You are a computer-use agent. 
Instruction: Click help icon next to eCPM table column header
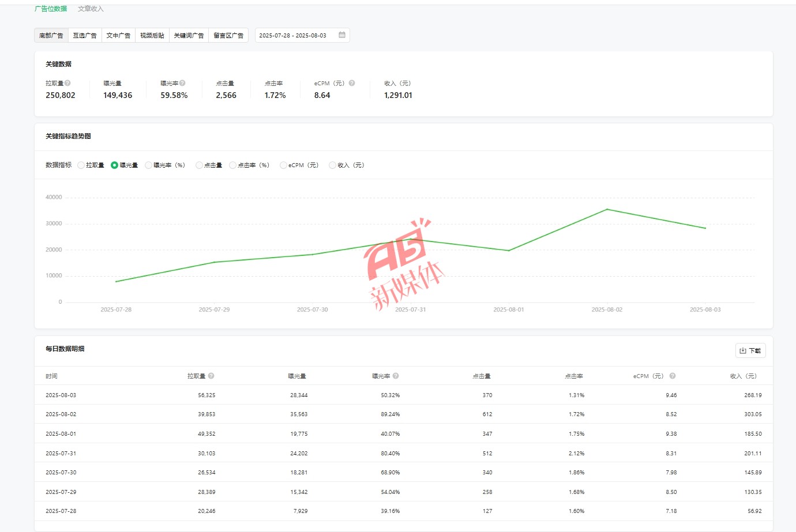pos(673,376)
